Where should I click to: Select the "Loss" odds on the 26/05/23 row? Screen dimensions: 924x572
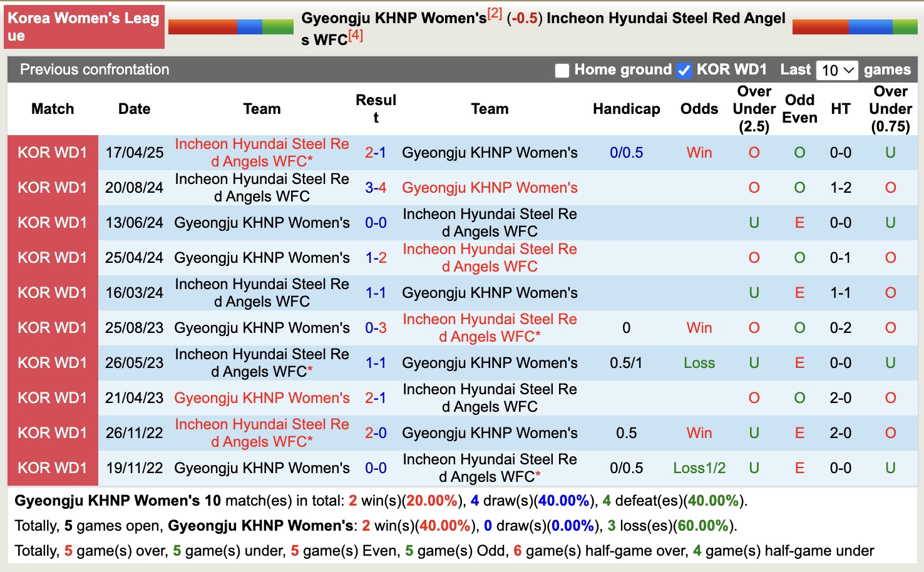point(699,362)
